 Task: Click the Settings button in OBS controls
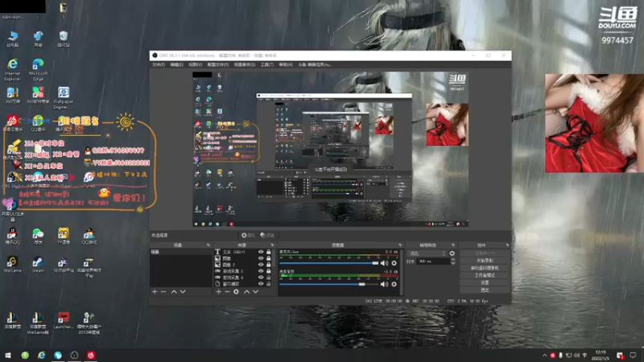coord(485,283)
